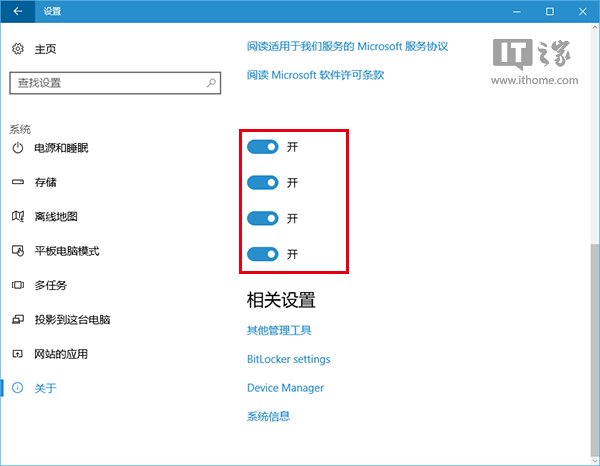Maximize the Settings window

(x=550, y=11)
